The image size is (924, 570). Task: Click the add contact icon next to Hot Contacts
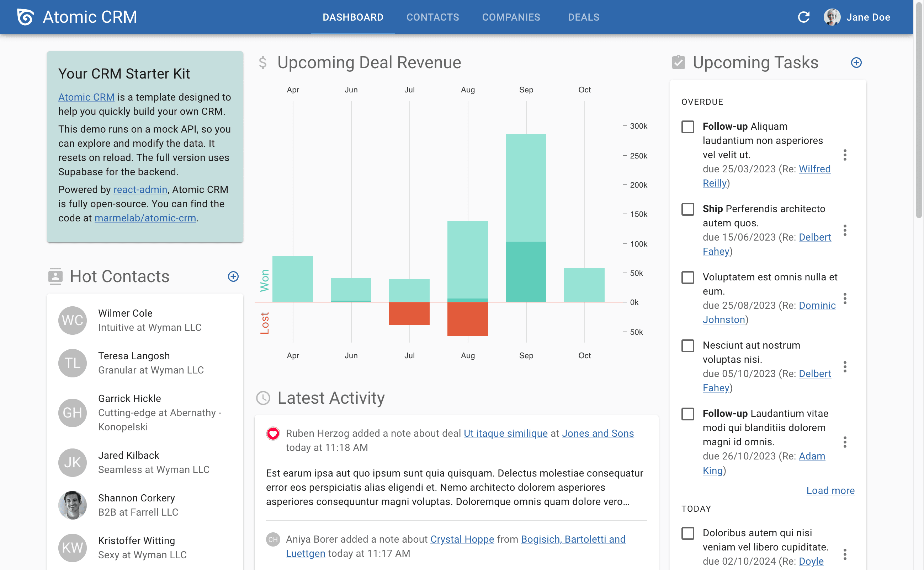click(x=234, y=276)
